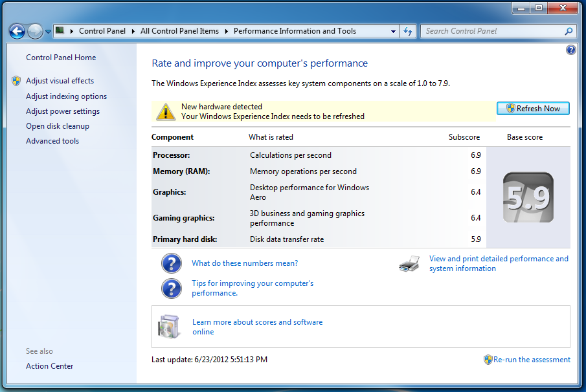
Task: Click the Control Panel icon in address bar
Action: pos(60,30)
